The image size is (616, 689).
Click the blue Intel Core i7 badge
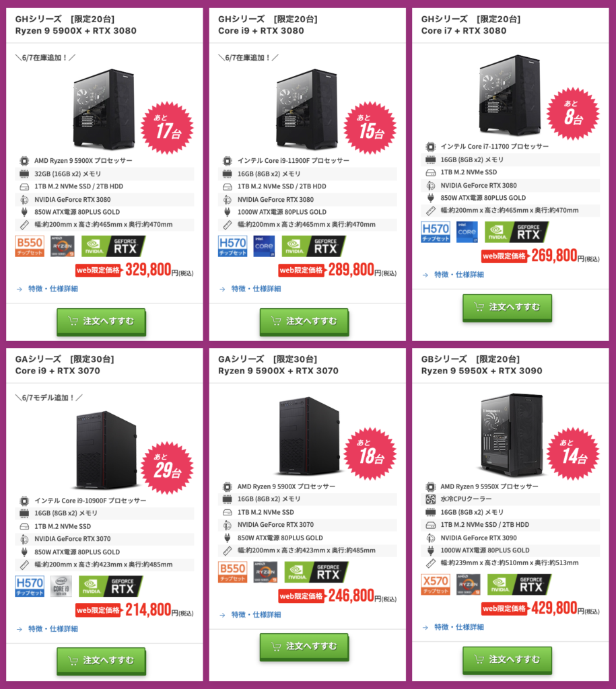[x=467, y=232]
